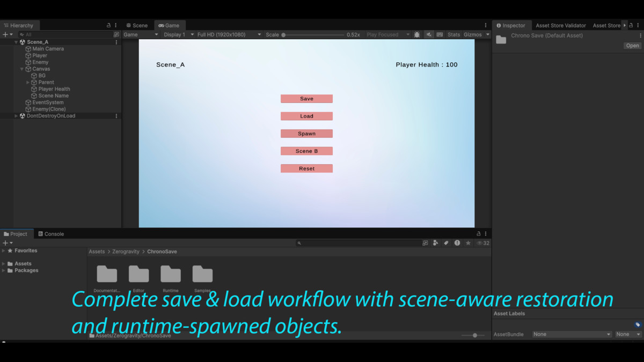
Task: Mute audio in the Game view
Action: [428, 34]
